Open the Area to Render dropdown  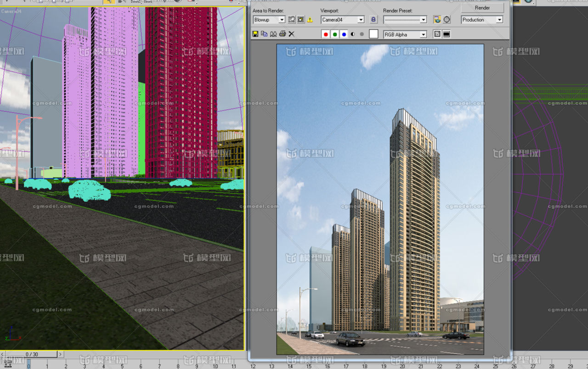[x=282, y=20]
